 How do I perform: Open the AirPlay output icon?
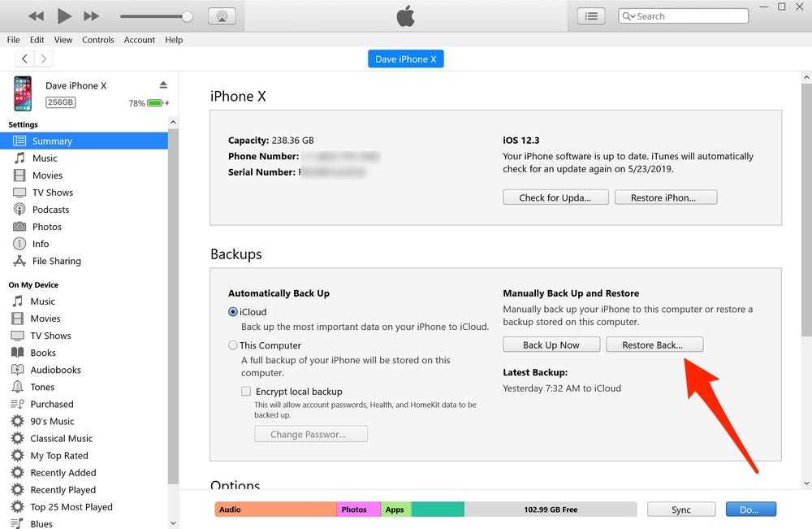click(x=222, y=16)
